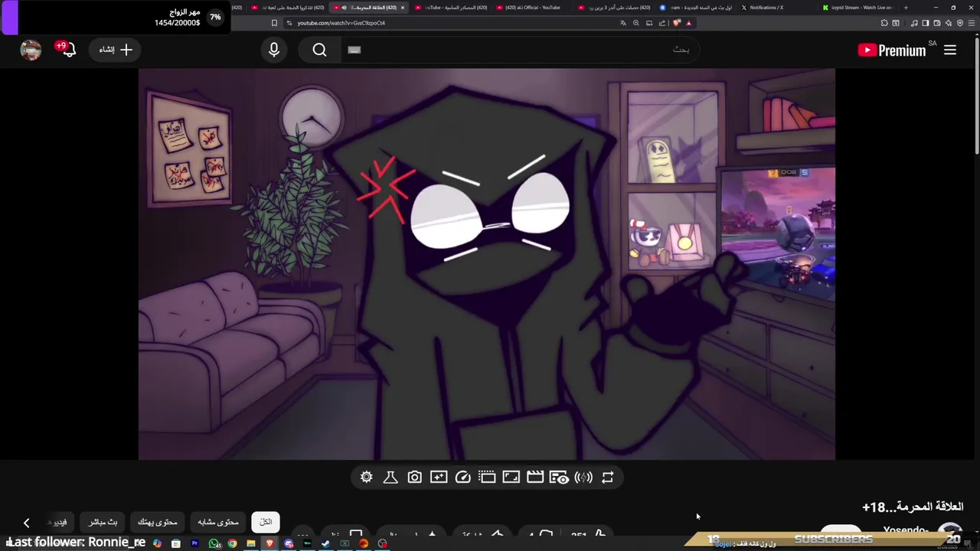Open the YouTube guide hamburger menu
The width and height of the screenshot is (980, 551).
pyautogui.click(x=950, y=50)
